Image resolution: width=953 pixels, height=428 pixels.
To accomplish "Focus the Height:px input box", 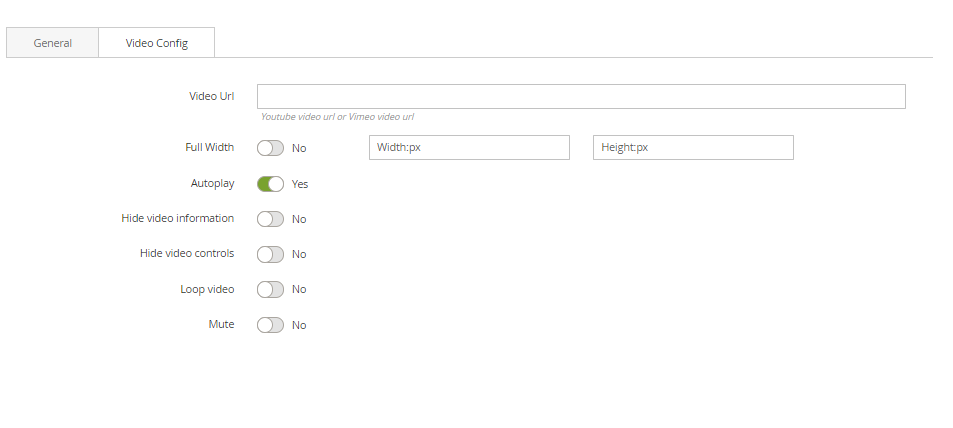I will pyautogui.click(x=693, y=148).
